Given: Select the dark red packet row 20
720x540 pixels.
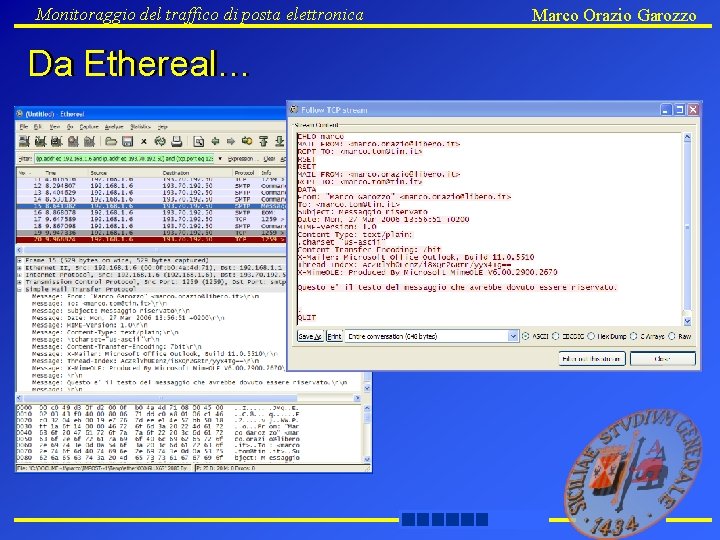Looking at the screenshot, I should (x=152, y=239).
